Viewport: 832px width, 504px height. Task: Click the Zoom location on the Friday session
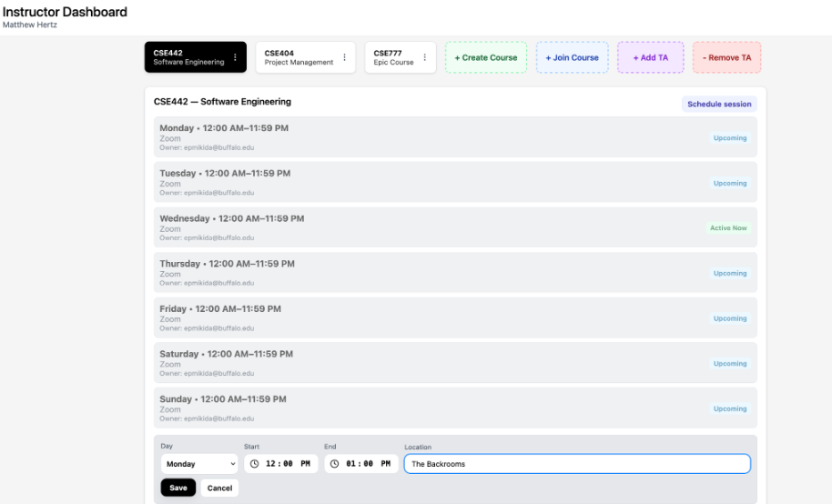170,318
